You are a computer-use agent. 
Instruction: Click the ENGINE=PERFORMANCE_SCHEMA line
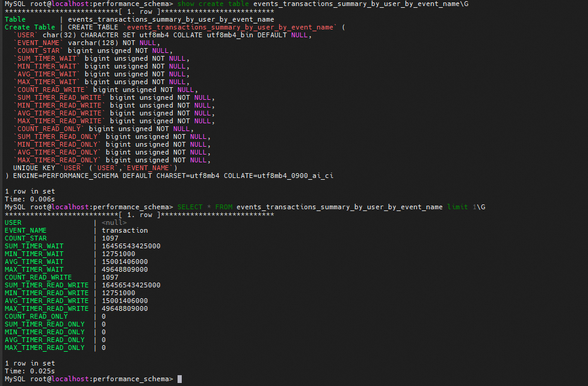tap(169, 176)
